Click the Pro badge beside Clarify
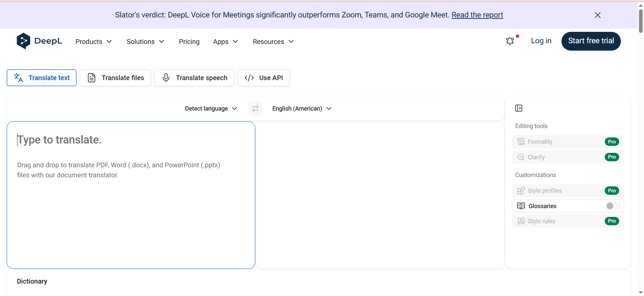The height and width of the screenshot is (296, 644). [x=612, y=157]
